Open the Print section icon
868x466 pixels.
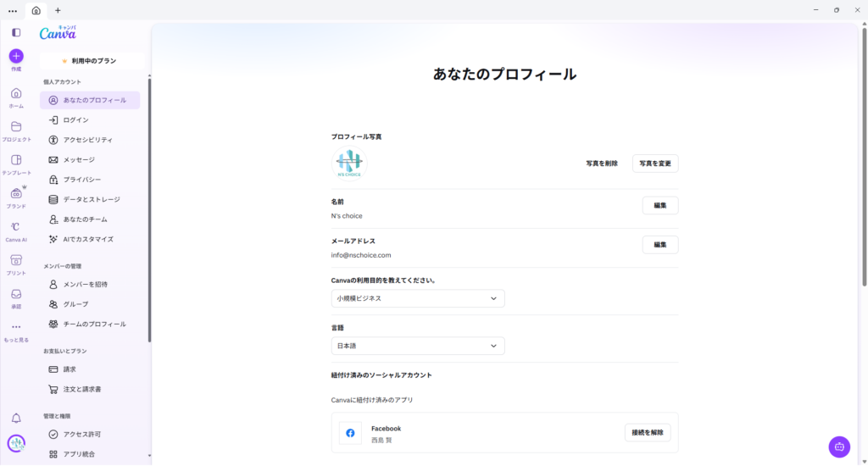(x=16, y=260)
